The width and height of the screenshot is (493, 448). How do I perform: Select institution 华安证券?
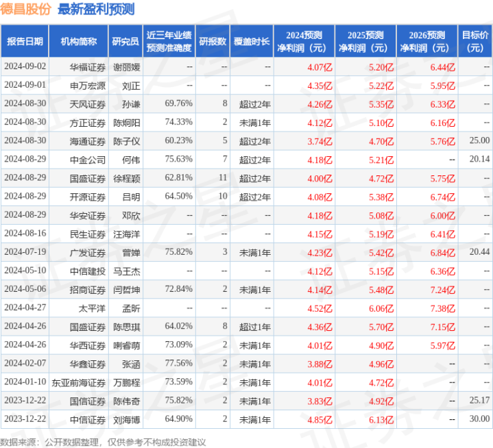click(88, 216)
